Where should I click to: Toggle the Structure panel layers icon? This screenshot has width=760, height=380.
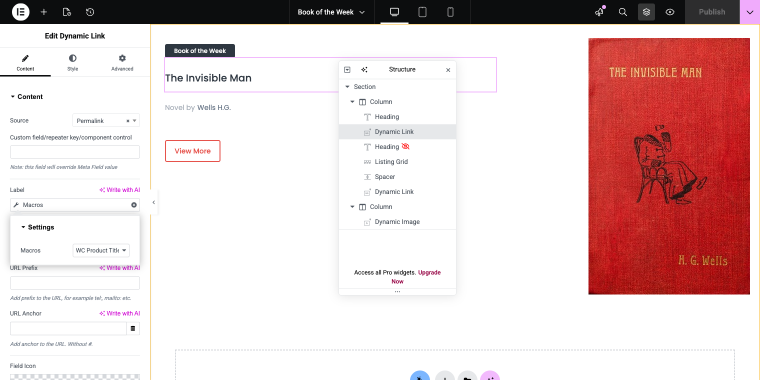pyautogui.click(x=646, y=12)
